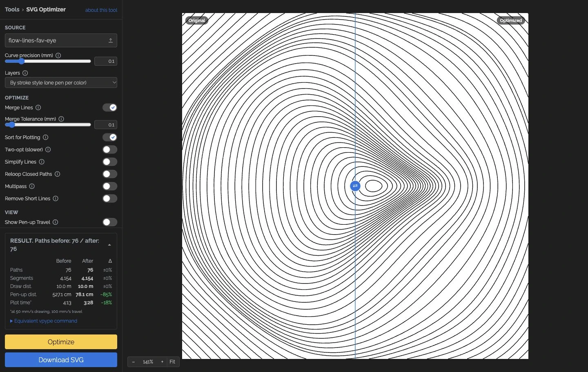Enable the Reloop Closed Paths toggle
Screen dimensions: 588x372
(110, 174)
